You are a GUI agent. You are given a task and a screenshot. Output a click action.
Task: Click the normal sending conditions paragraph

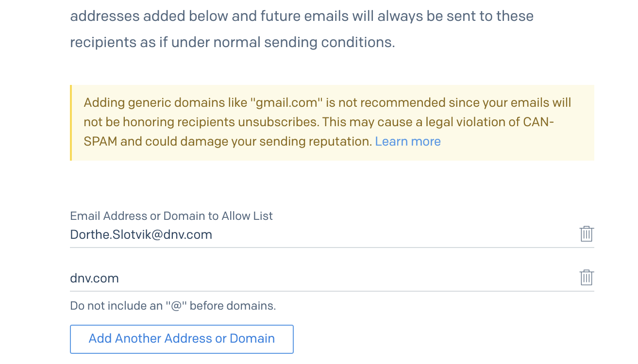[302, 29]
